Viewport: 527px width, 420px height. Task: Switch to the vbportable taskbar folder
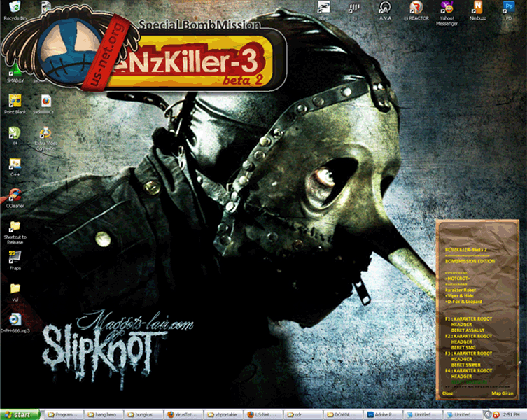(223, 415)
